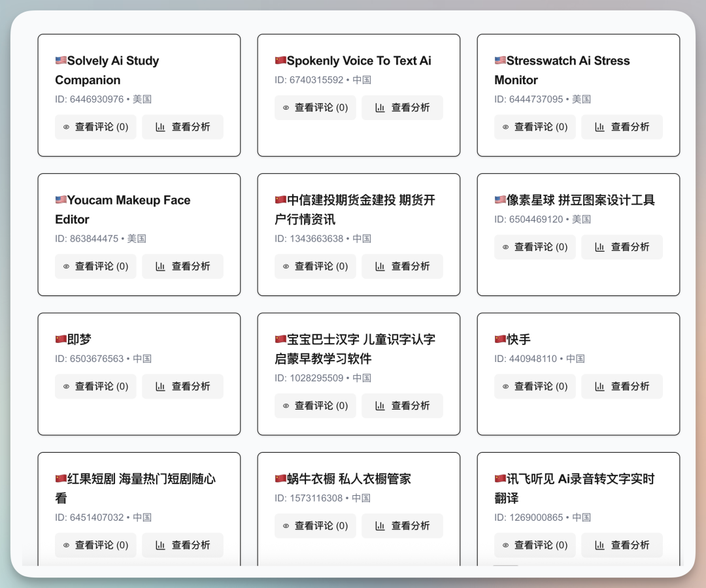Image resolution: width=706 pixels, height=588 pixels.
Task: Click 查看评论 for 蜗牛衣橱 私人衣橱管家
Action: pyautogui.click(x=315, y=526)
